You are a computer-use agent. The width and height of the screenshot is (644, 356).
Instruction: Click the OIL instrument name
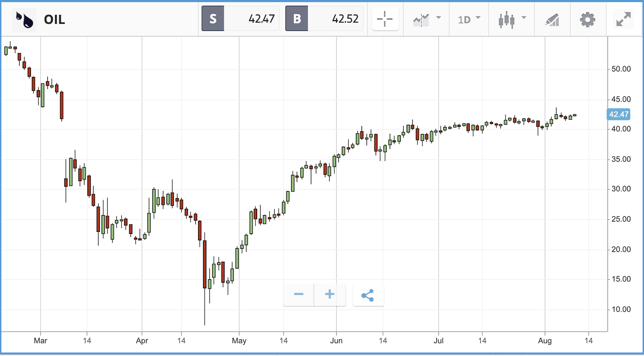pyautogui.click(x=54, y=19)
